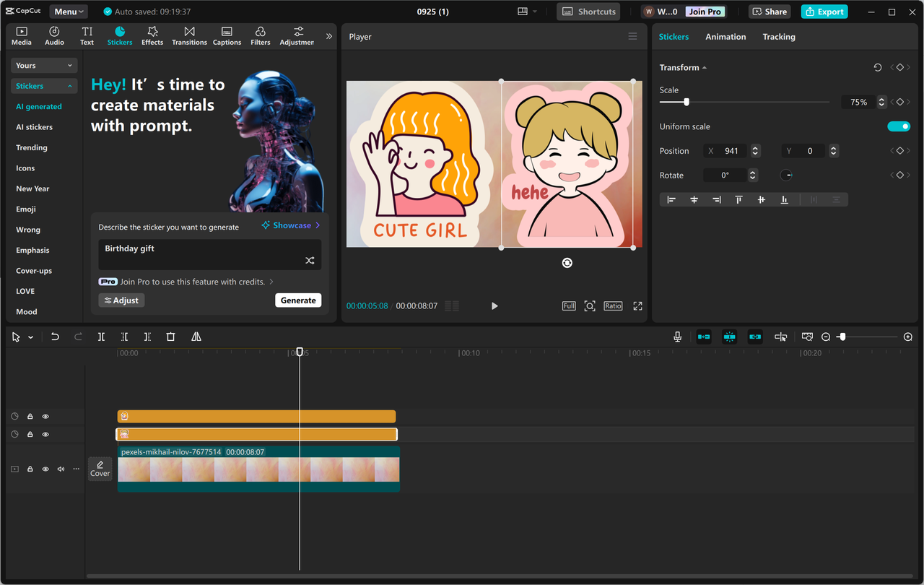Select the Split tool in the timeline toolbar
Viewport: 924px width, 585px height.
[101, 337]
